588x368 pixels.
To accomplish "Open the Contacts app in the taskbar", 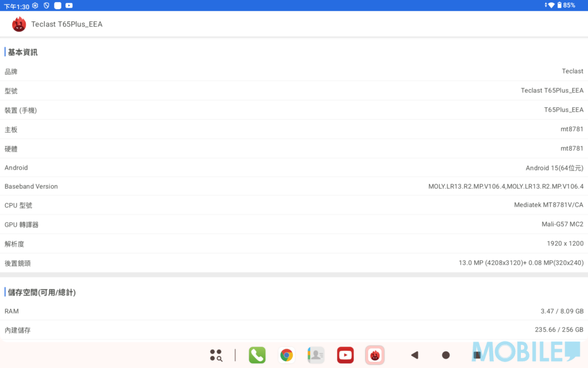I will pos(316,355).
